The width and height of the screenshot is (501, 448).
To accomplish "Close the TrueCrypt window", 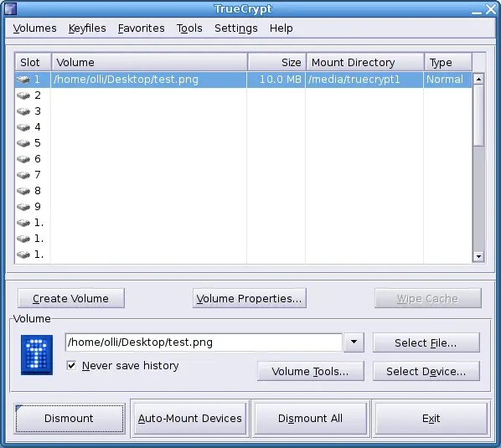I will click(x=491, y=9).
